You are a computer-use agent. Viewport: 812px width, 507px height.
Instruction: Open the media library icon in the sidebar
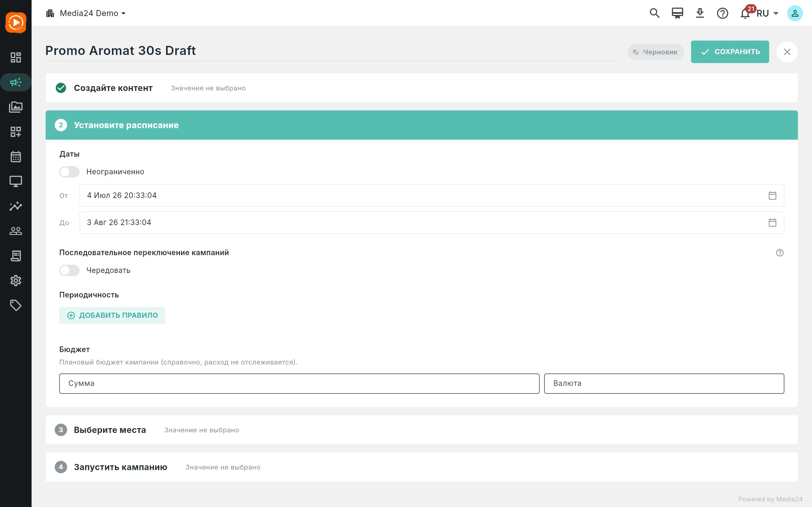point(16,107)
